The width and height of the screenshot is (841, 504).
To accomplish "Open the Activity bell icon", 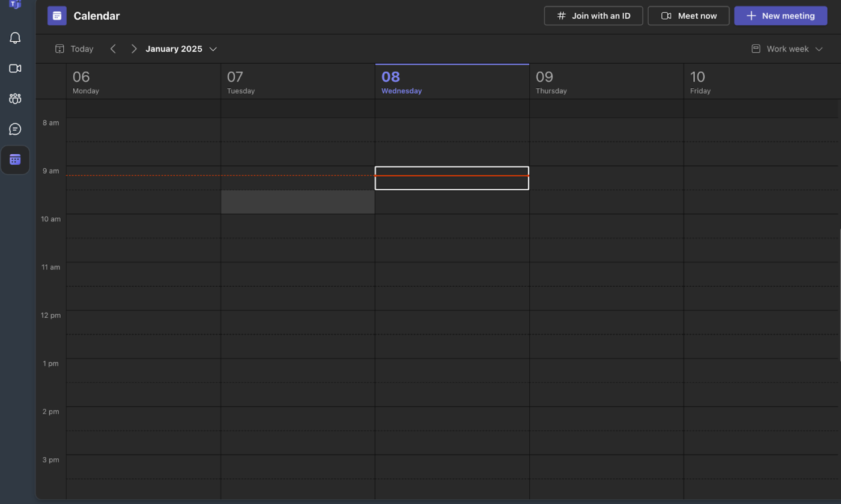I will pyautogui.click(x=15, y=38).
